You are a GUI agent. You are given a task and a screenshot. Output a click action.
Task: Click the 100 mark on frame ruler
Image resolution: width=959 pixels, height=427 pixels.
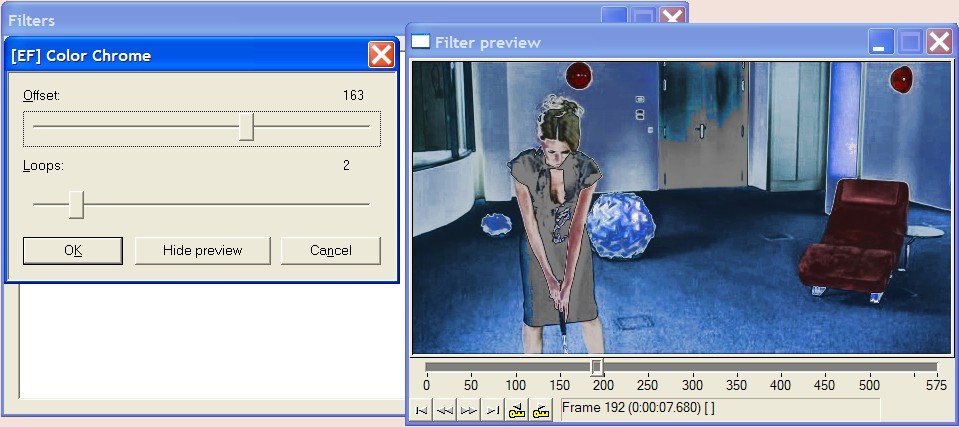click(516, 385)
